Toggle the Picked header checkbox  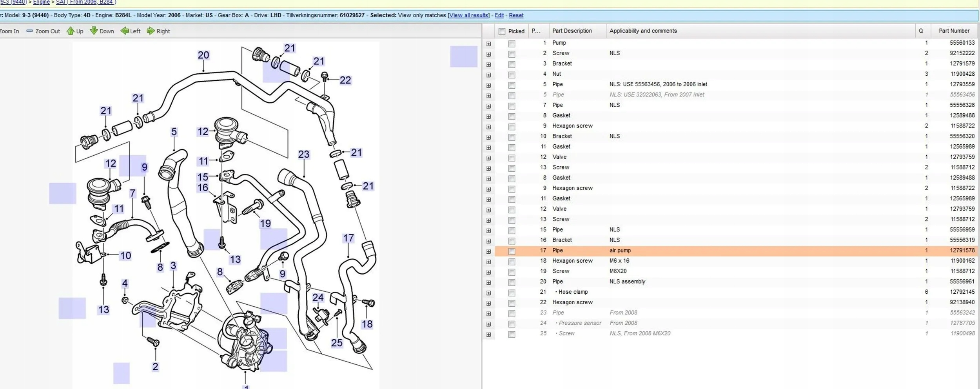pos(502,31)
